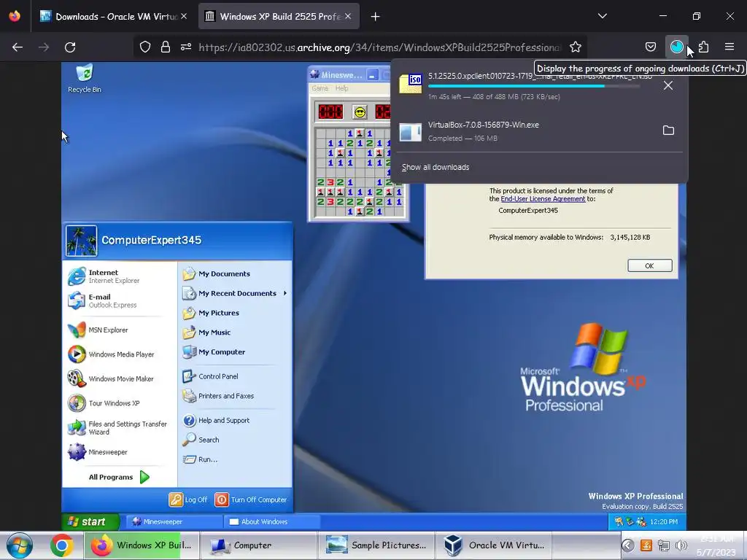
Task: Cancel the ISO download with the X
Action: tap(668, 85)
